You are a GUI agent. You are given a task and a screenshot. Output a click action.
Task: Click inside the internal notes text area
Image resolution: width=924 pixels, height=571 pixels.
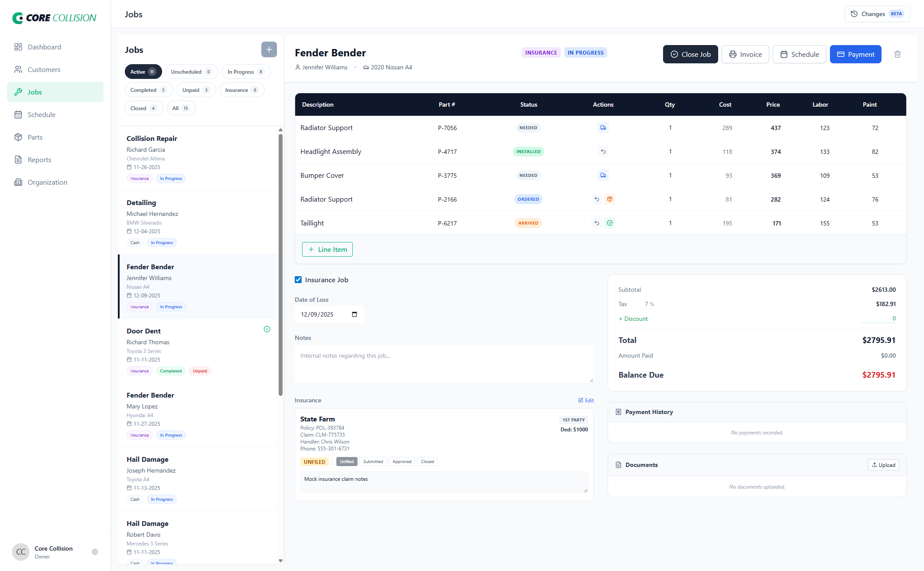point(444,364)
